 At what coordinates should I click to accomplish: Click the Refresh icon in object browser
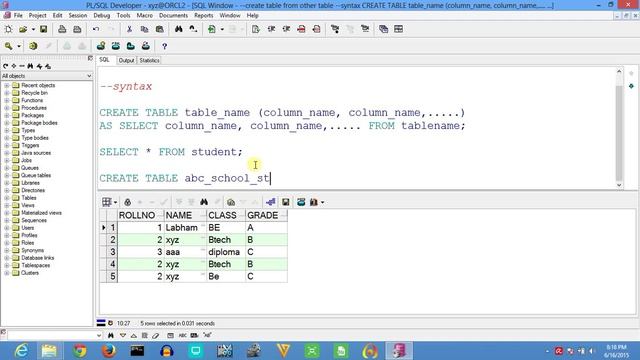tap(5, 66)
